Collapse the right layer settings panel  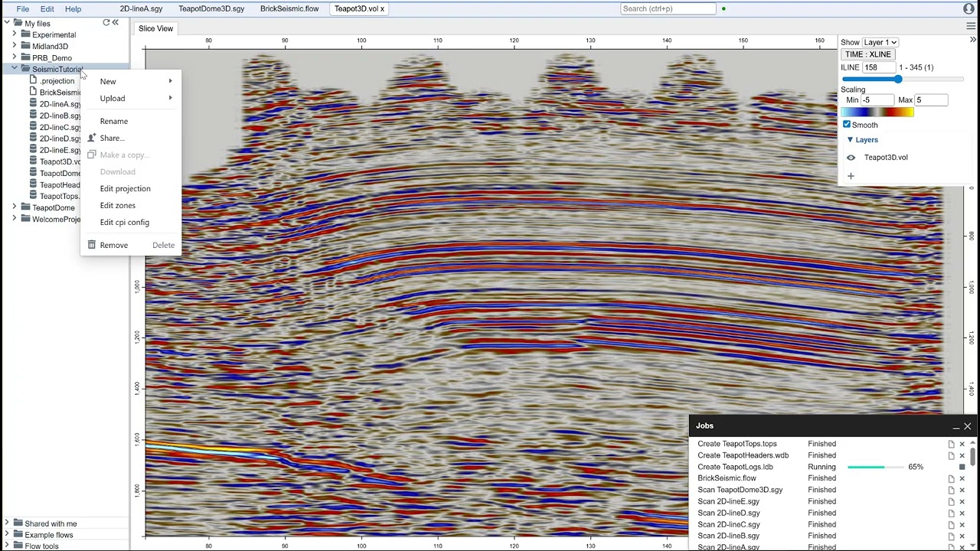(x=973, y=40)
